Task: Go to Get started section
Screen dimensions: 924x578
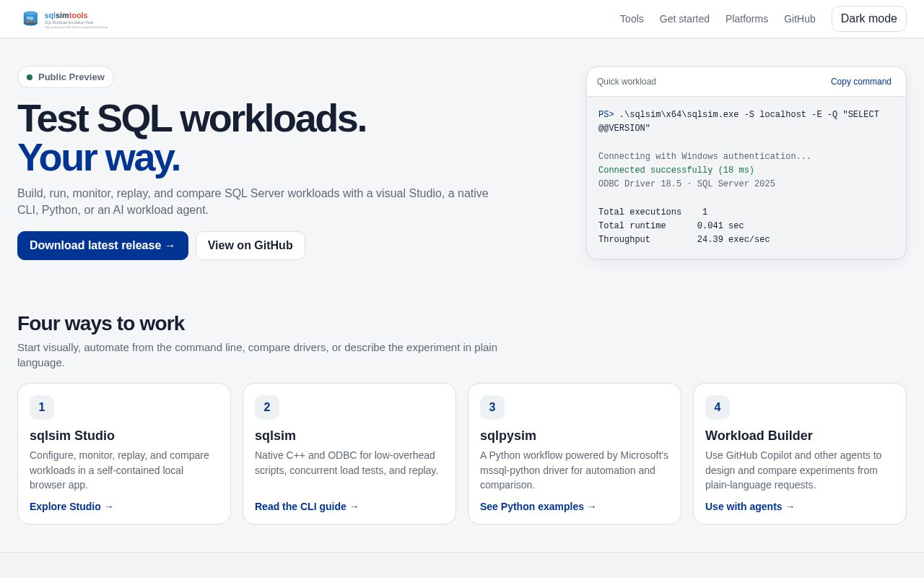Action: pyautogui.click(x=684, y=19)
